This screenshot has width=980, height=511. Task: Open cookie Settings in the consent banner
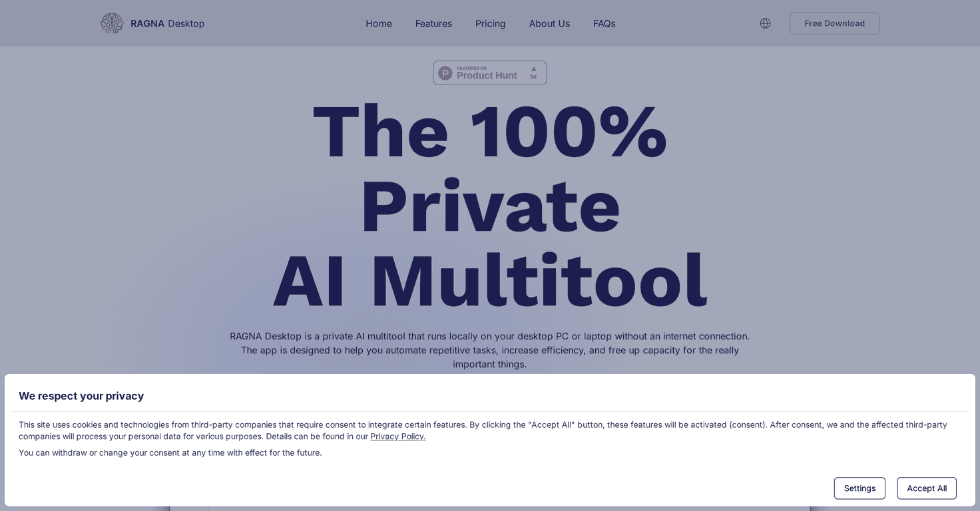tap(859, 488)
